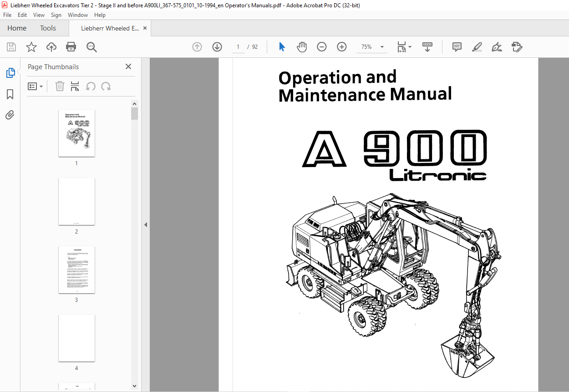Select page 1 thumbnail
Viewport: 569px width, 392px height.
[x=76, y=133]
